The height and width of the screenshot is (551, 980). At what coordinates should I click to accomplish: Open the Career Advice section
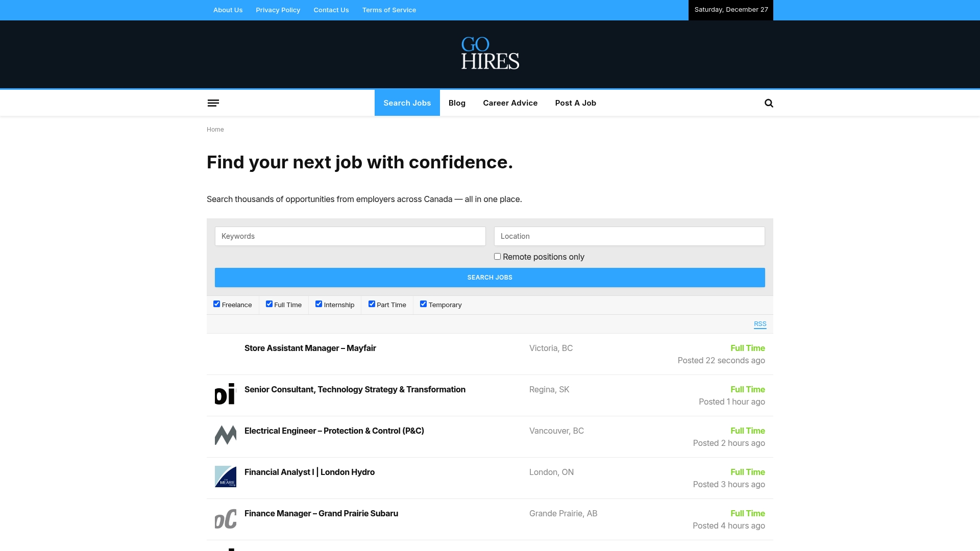coord(510,103)
